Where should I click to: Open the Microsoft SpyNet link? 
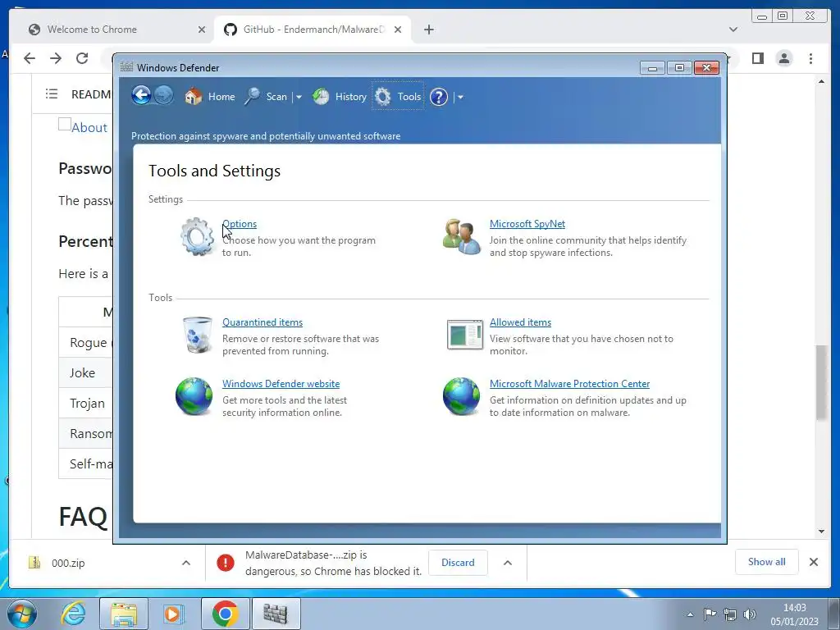click(527, 224)
